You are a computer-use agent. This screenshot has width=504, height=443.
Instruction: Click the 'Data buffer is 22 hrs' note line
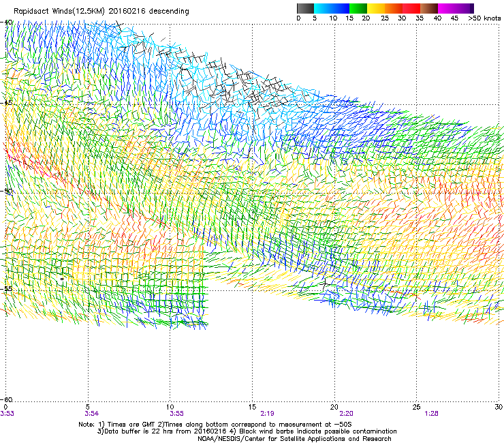[247, 431]
